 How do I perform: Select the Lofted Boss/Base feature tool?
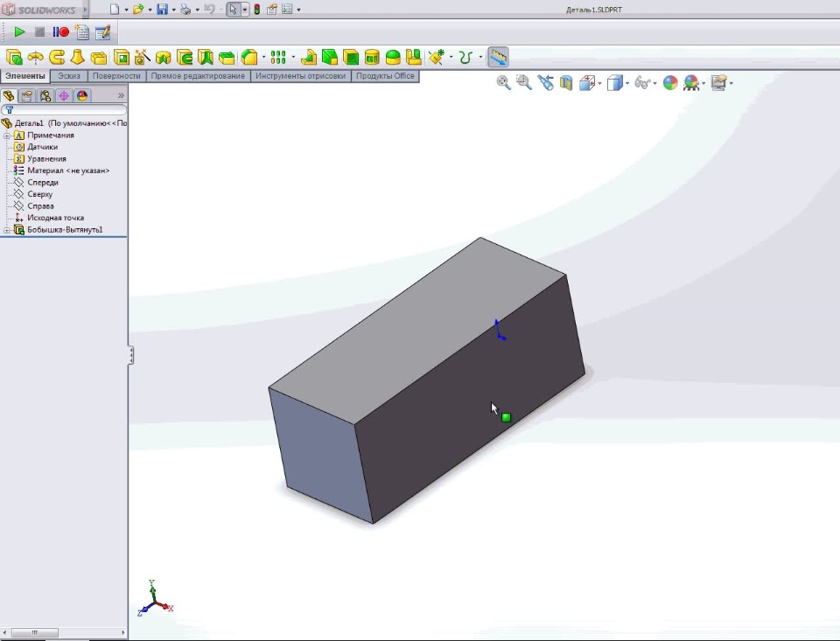pyautogui.click(x=78, y=57)
